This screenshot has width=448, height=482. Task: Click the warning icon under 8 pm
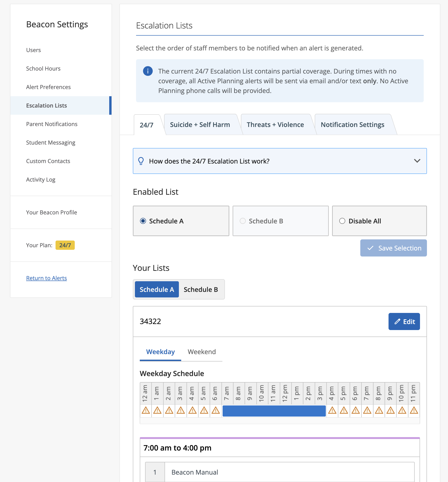pos(379,410)
